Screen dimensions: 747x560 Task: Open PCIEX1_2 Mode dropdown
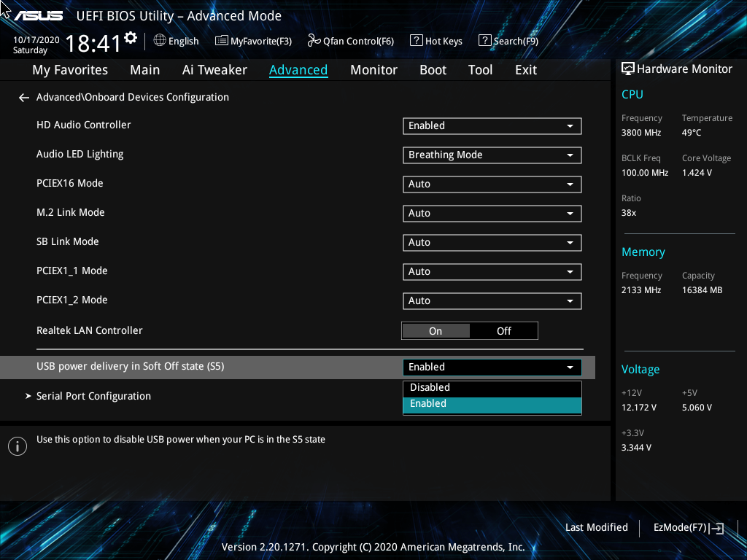pyautogui.click(x=492, y=301)
